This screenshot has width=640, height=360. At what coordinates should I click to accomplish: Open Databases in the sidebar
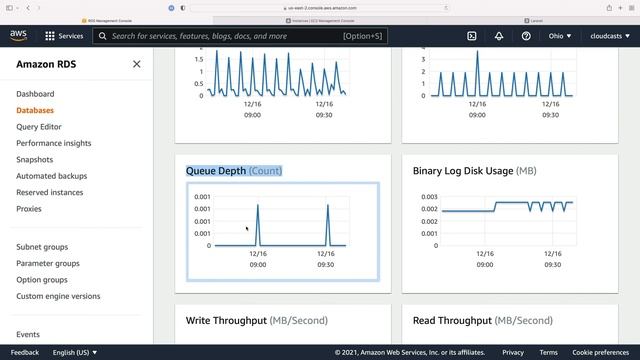pos(35,110)
